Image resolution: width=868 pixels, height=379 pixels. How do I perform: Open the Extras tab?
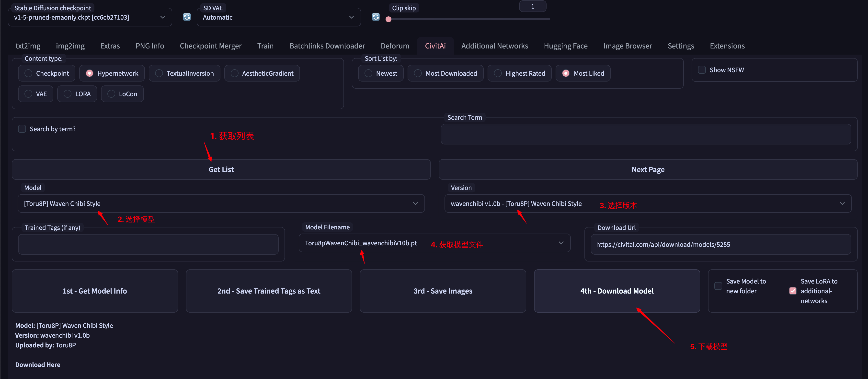tap(110, 46)
